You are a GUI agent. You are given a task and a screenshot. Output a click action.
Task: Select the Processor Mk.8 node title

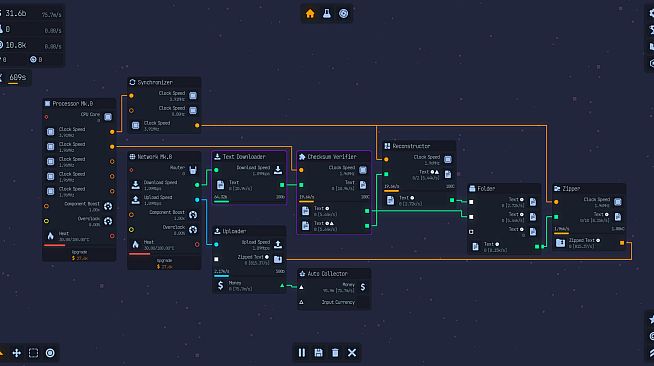pos(73,103)
